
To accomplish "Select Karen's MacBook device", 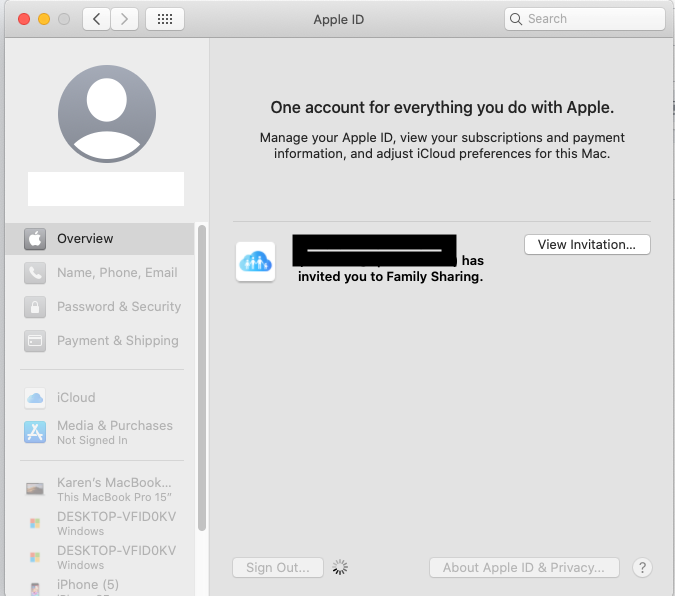I will pos(99,489).
